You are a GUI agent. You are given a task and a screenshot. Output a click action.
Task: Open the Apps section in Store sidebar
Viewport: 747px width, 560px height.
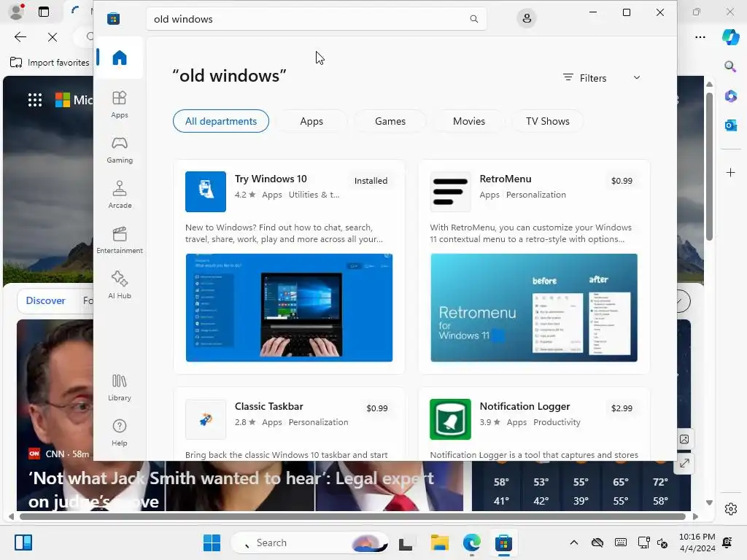(x=120, y=104)
